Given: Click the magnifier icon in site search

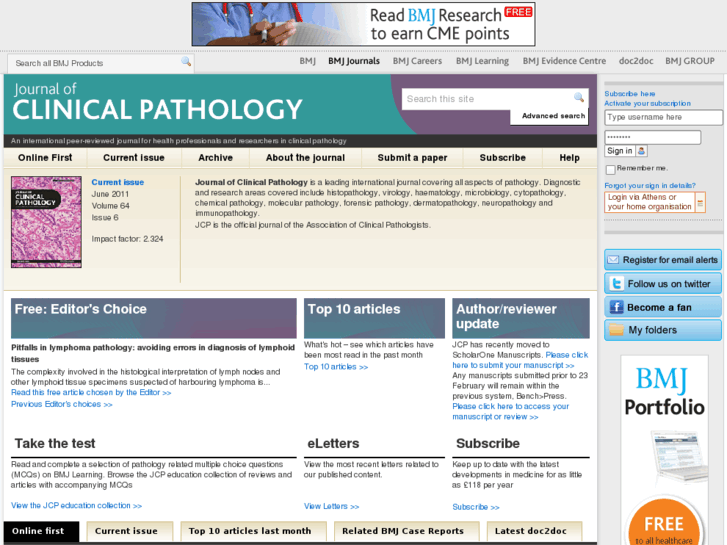Looking at the screenshot, I should tap(579, 97).
